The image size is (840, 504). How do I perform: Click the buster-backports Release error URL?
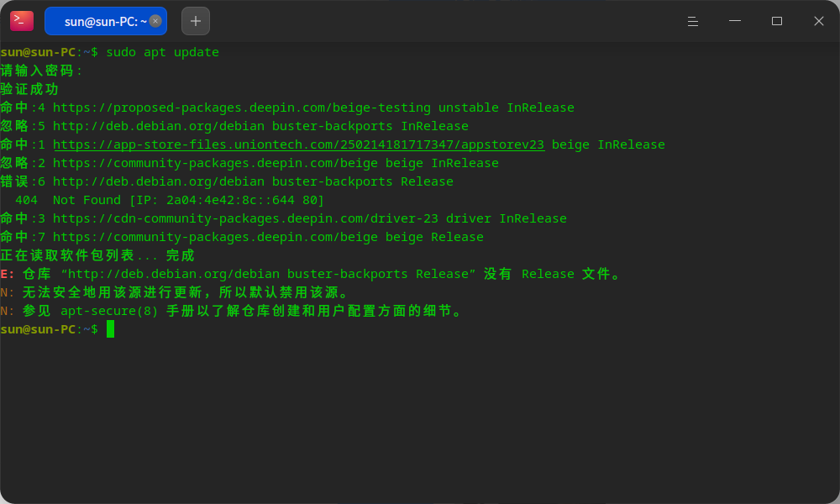point(253,181)
